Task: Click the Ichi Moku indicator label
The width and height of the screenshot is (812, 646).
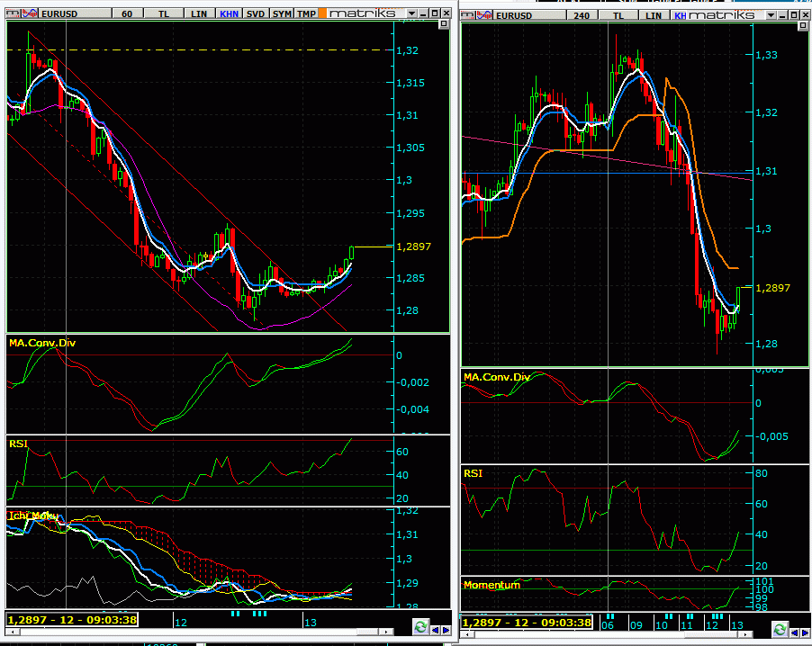Action: (32, 516)
